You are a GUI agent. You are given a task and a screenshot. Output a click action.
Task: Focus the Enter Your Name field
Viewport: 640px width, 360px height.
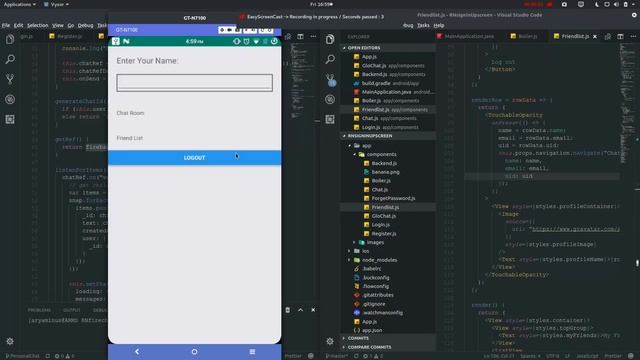[x=194, y=83]
